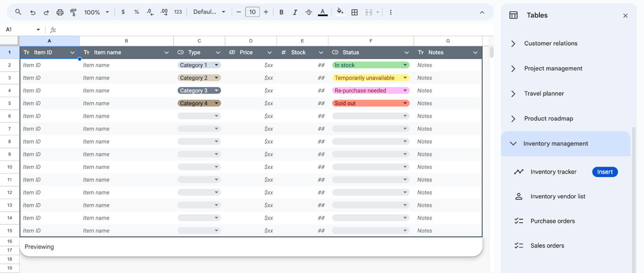Image resolution: width=644 pixels, height=273 pixels.
Task: Select the Sales orders template
Action: coord(547,245)
